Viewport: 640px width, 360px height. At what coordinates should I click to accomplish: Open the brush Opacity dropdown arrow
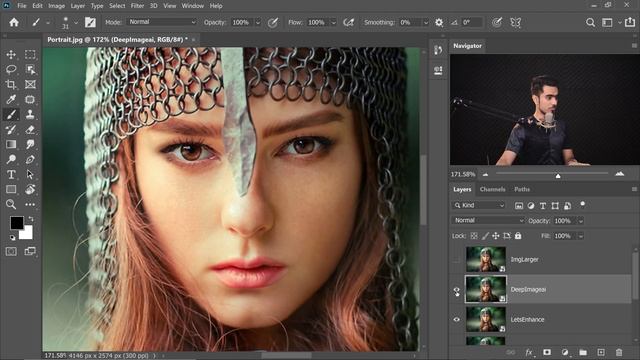(x=258, y=22)
